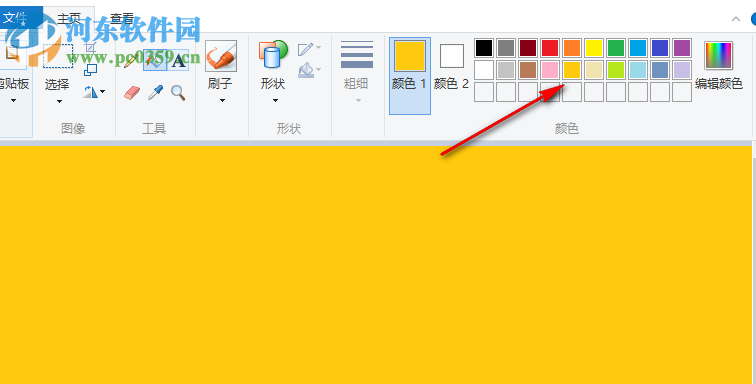Viewport: 756px width, 384px height.
Task: Choose the black color swatch
Action: 484,48
